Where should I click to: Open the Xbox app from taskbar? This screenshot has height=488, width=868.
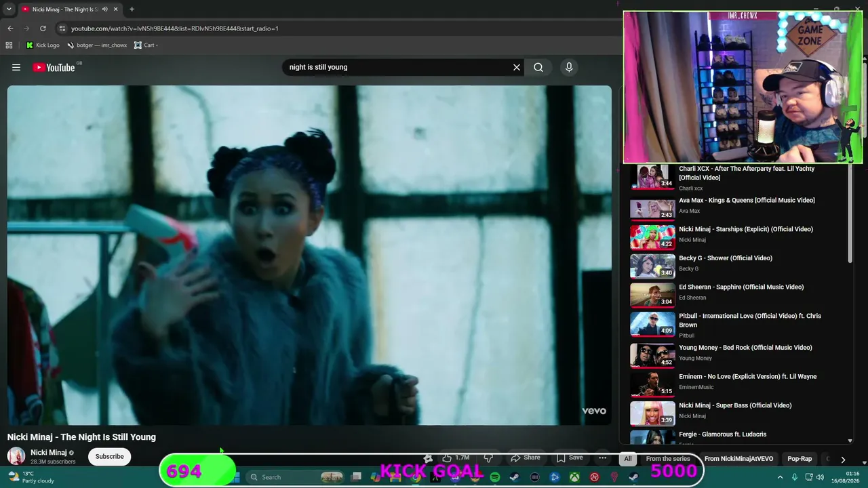click(x=574, y=477)
